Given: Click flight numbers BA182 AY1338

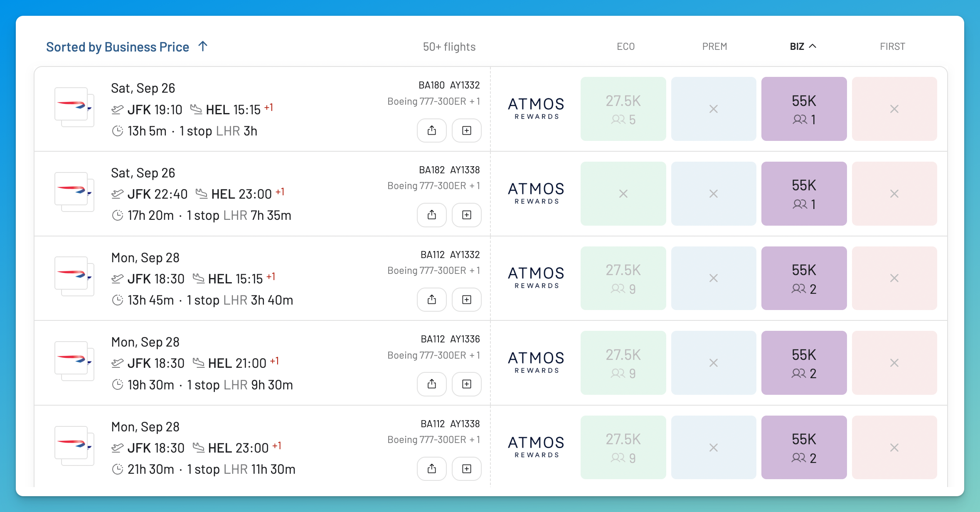Looking at the screenshot, I should 449,170.
